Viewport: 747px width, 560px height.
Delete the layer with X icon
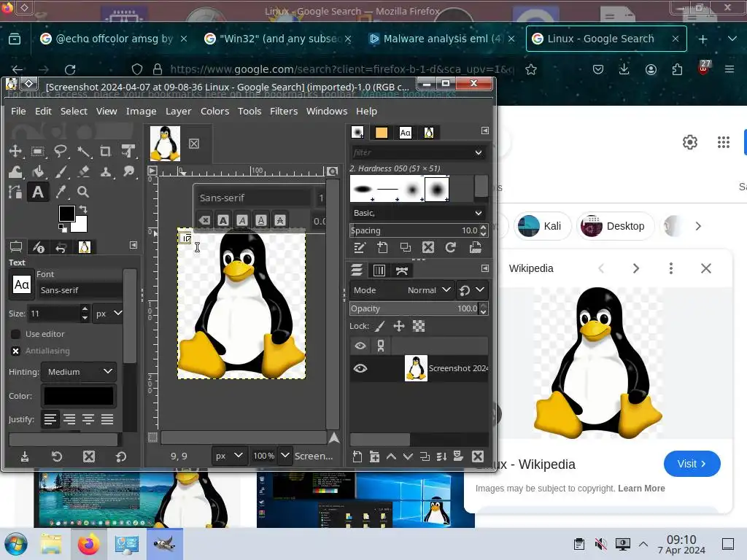tap(478, 456)
